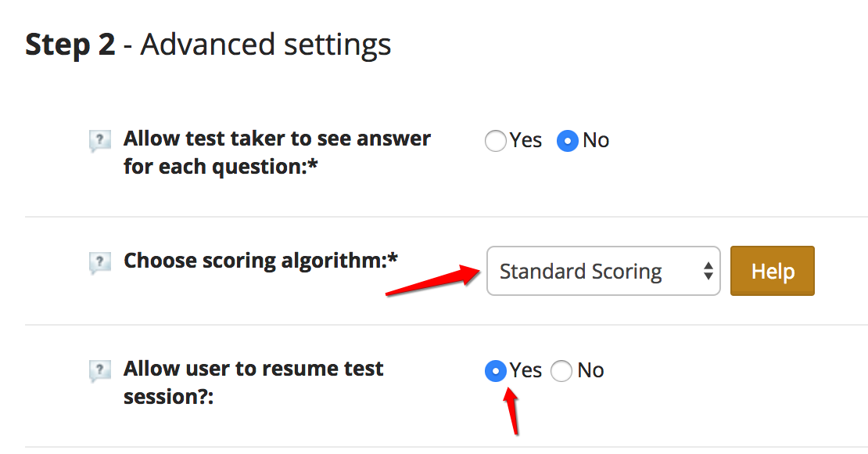Select No radio for seeing answers
This screenshot has width=868, height=454.
tap(568, 141)
